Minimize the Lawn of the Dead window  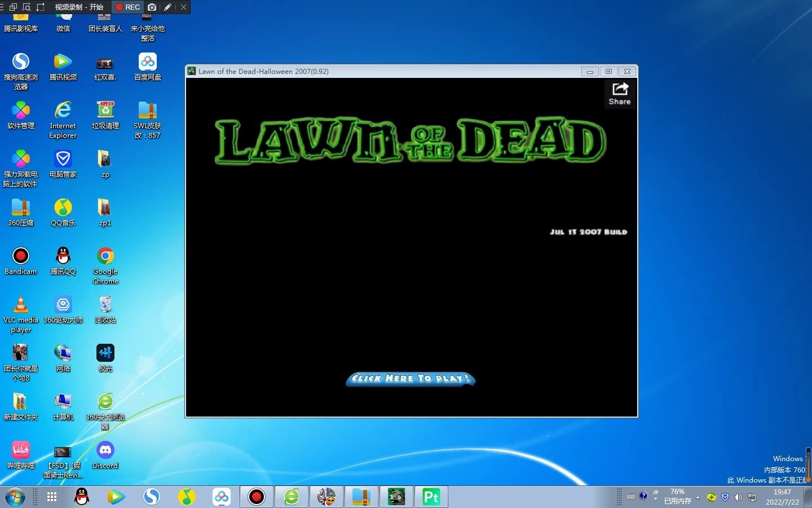point(590,72)
